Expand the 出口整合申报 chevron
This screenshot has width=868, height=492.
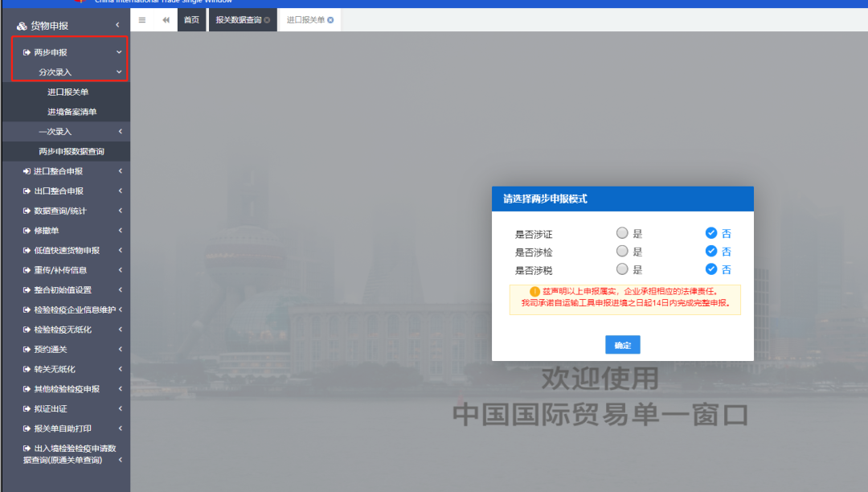[120, 191]
